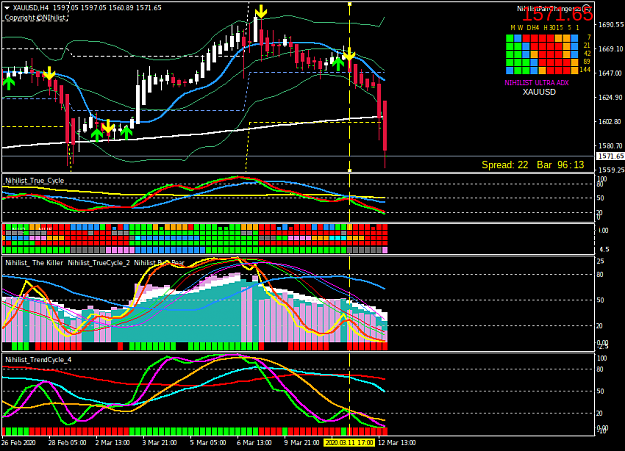This screenshot has height=451, width=625.
Task: Click the highlighted 2020.03.11 17:00 time label
Action: [349, 443]
